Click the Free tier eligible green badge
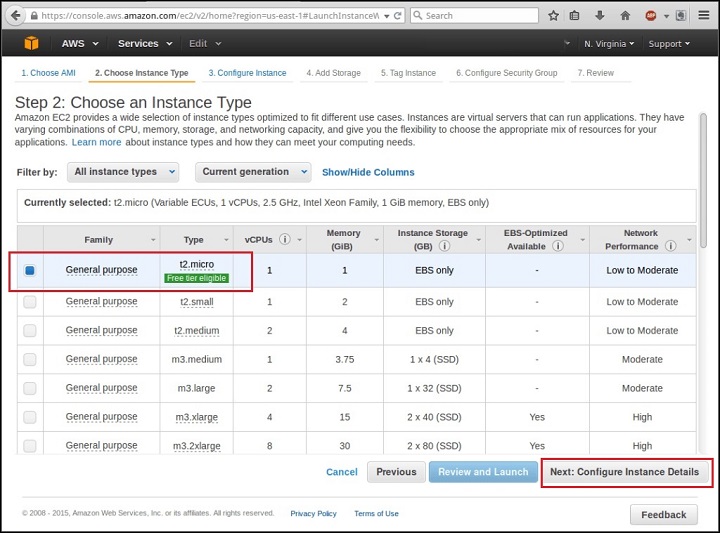This screenshot has width=720, height=533. tap(197, 278)
